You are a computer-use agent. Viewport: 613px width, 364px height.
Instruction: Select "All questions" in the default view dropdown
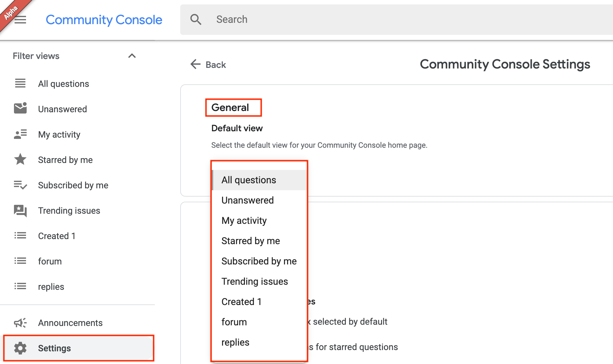[248, 180]
